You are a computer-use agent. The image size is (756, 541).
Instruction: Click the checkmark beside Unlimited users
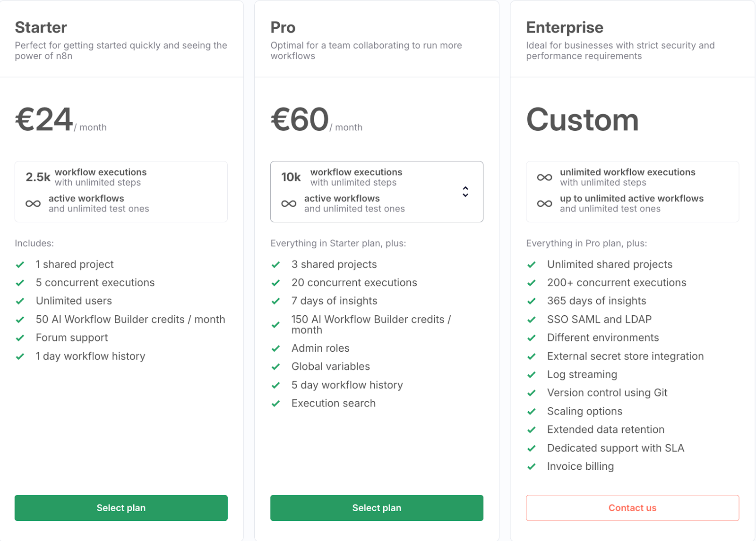pyautogui.click(x=20, y=301)
